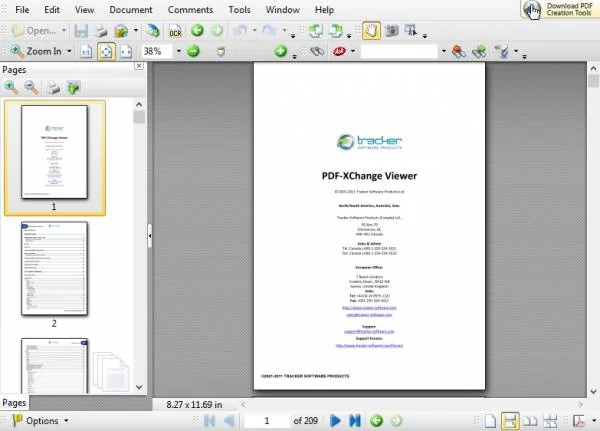Click the red search provider icon
Screen dimensions: 600x431
[339, 51]
